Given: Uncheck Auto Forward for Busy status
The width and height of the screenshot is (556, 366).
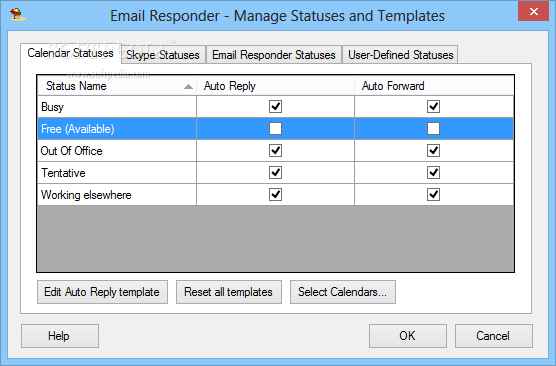Looking at the screenshot, I should (433, 106).
